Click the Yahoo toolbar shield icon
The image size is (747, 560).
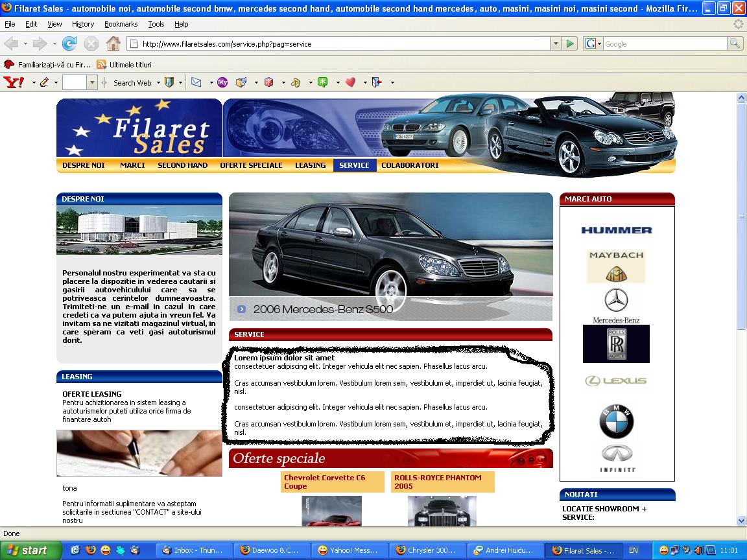click(169, 82)
